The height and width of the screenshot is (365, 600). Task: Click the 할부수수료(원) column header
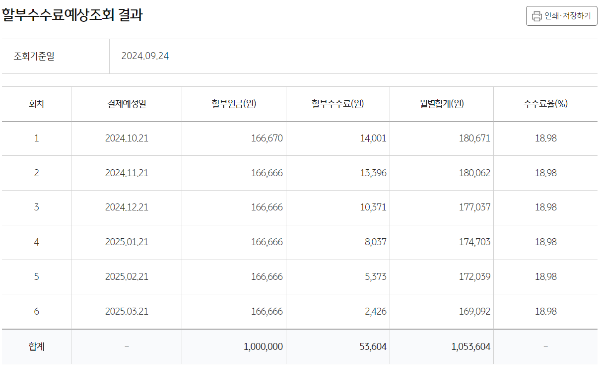pyautogui.click(x=338, y=104)
